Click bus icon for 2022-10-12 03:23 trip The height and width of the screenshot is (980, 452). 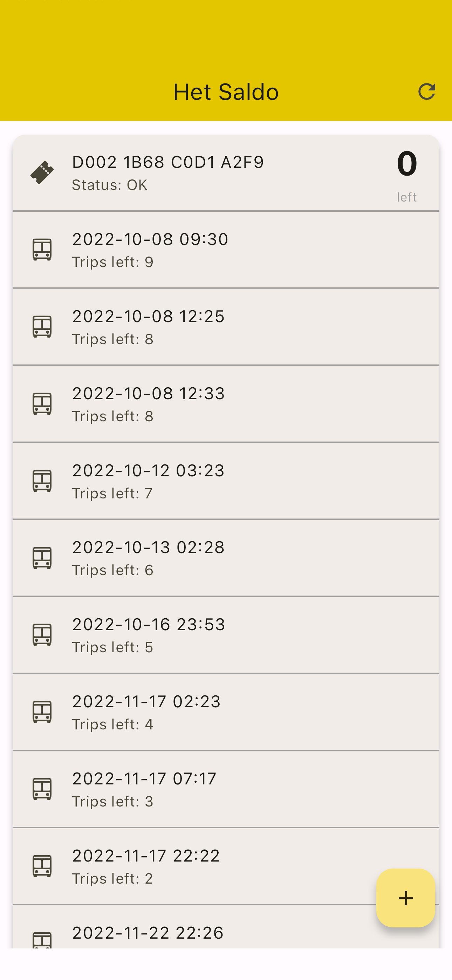click(42, 481)
